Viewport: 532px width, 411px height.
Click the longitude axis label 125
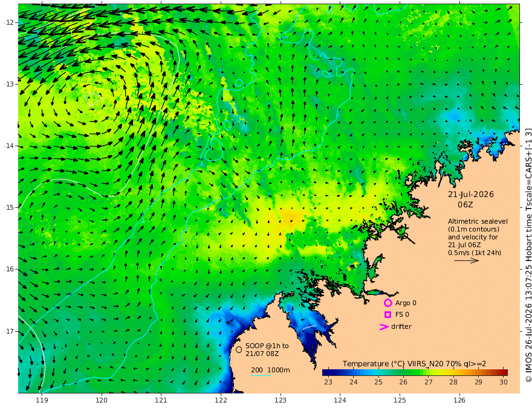400,400
